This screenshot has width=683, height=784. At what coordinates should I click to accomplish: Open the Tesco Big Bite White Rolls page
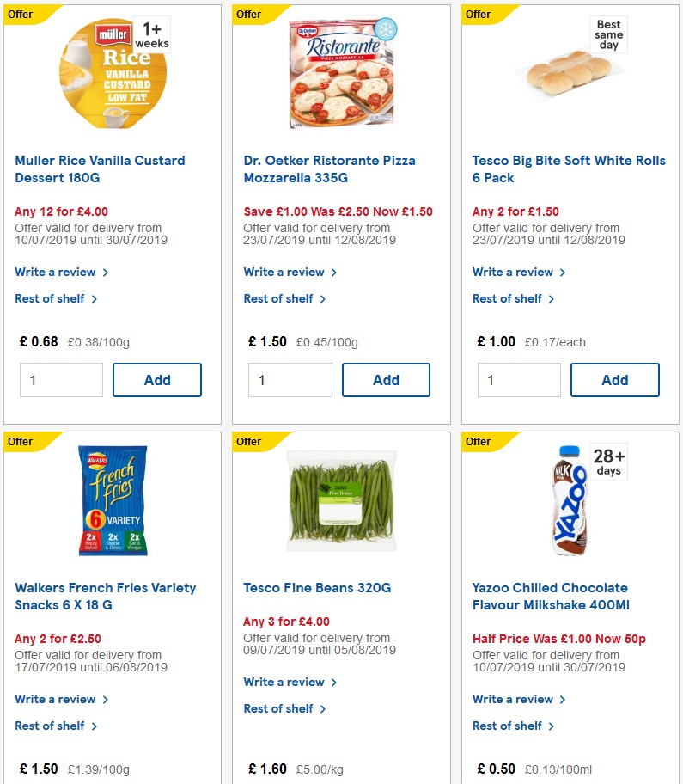click(568, 169)
